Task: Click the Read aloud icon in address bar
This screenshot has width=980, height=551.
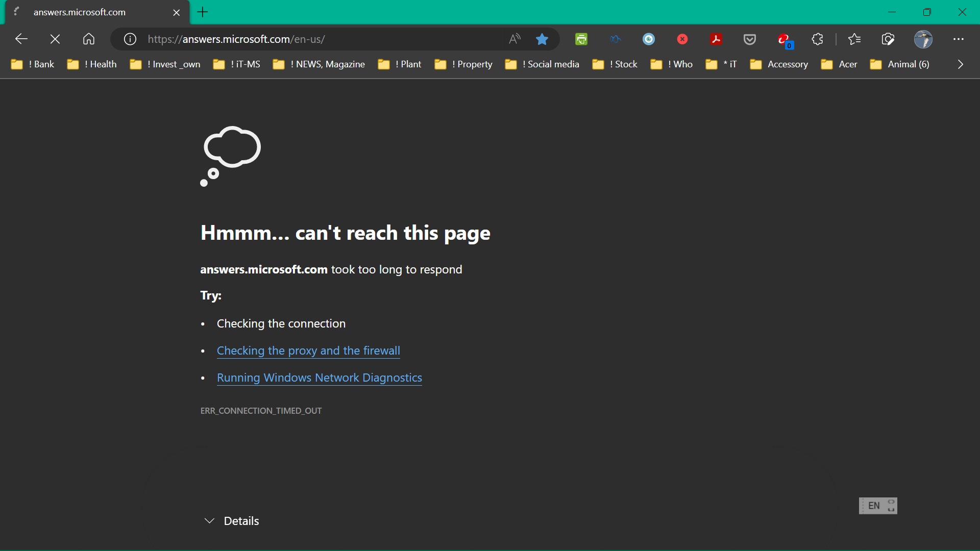Action: pos(514,39)
